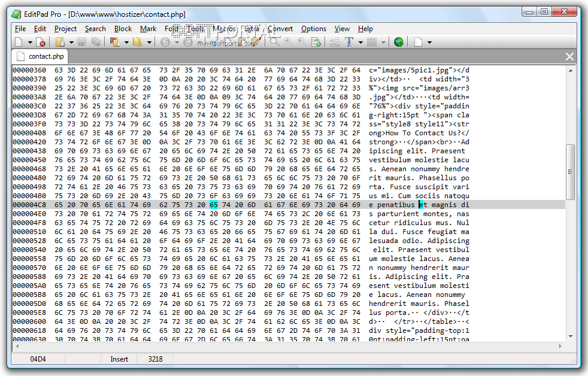Click the highlighted hex byte 65
The image size is (588, 376).
[x=214, y=205]
